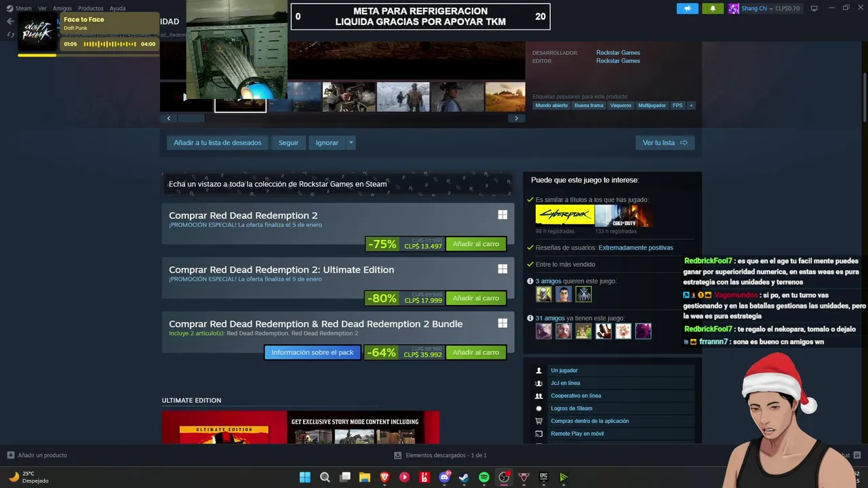Select the Buena trama tag
The width and height of the screenshot is (868, 488).
tap(589, 105)
